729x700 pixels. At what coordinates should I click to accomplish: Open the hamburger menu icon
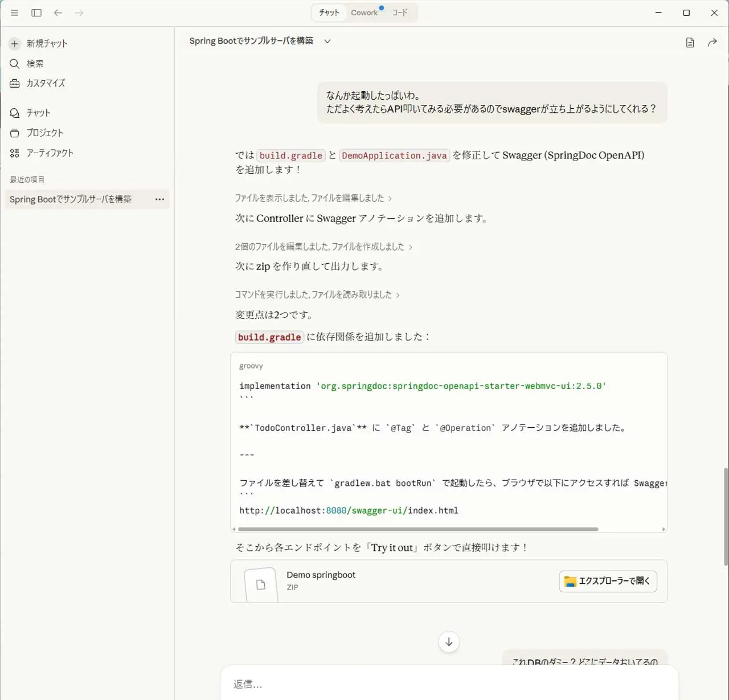click(15, 13)
